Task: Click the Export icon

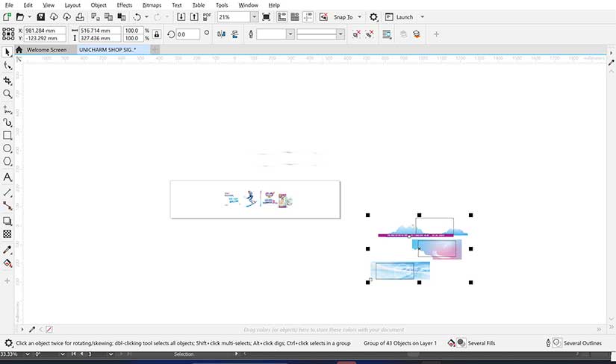Action: pos(194,17)
